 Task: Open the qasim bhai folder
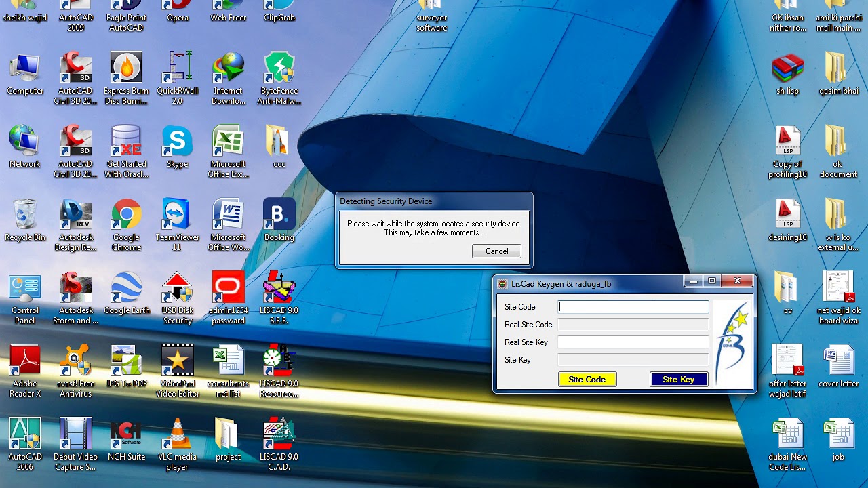[838, 74]
